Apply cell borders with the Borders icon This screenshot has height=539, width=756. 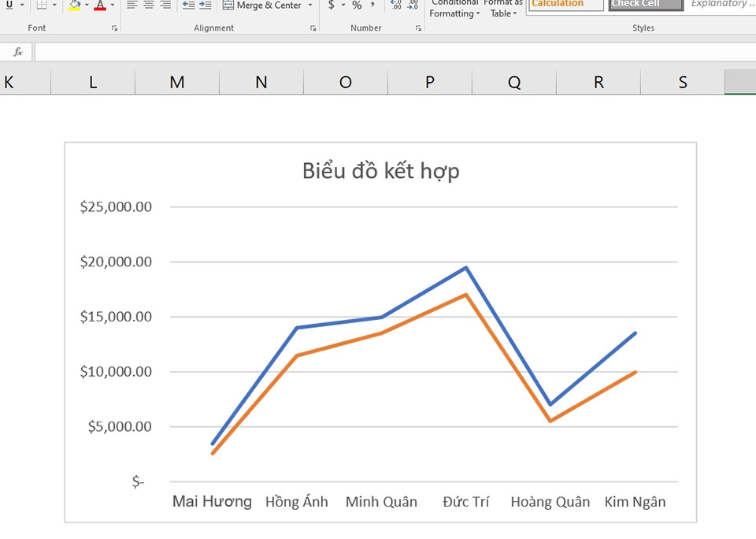point(42,5)
